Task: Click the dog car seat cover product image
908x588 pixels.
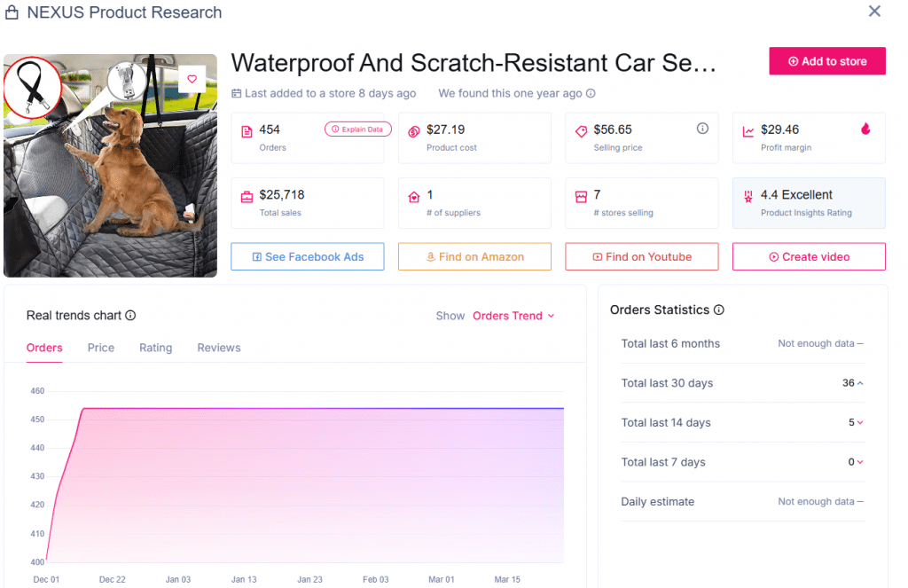Action: point(110,177)
